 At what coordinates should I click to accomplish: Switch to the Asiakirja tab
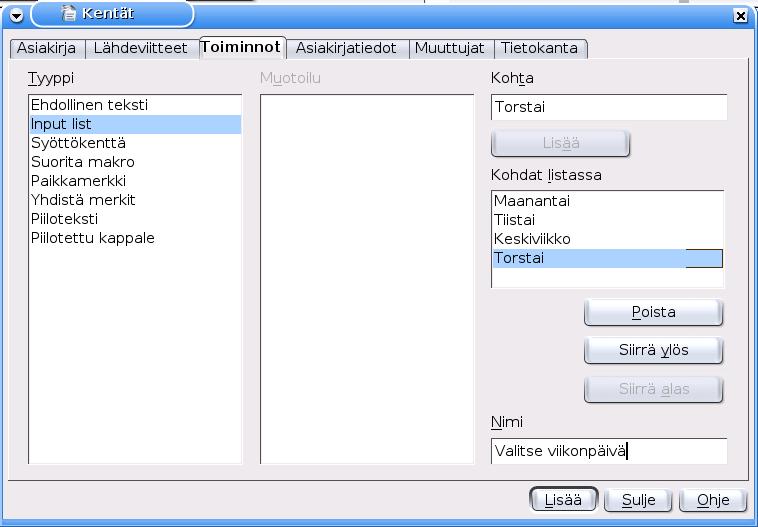[x=47, y=48]
